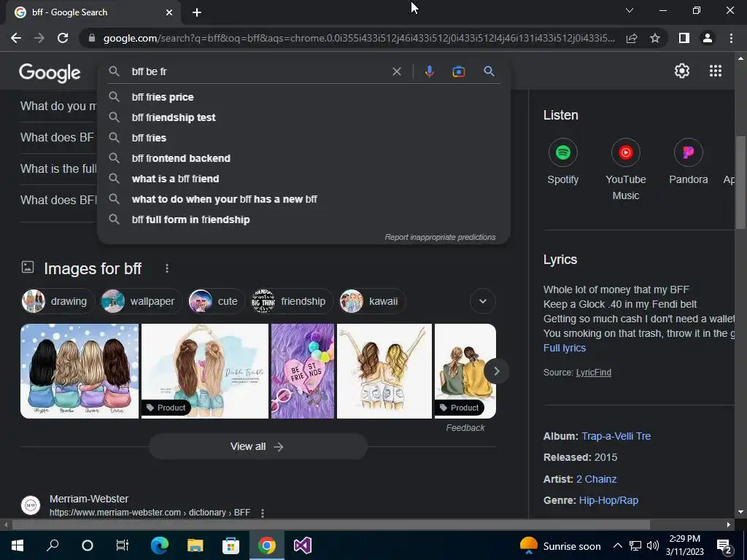This screenshot has height=560, width=747.
Task: Select suggestion bff friendship test
Action: click(303, 117)
